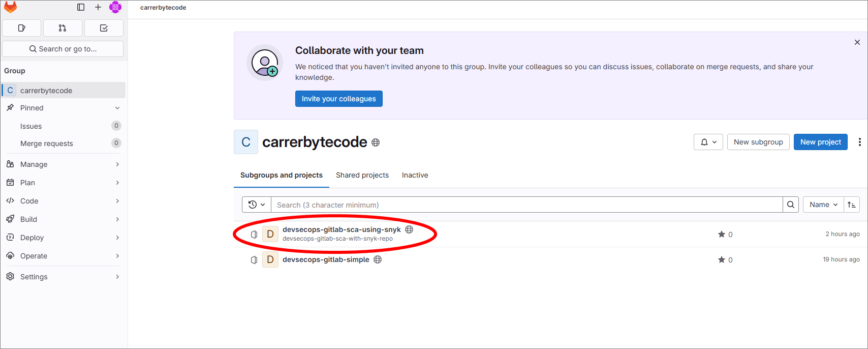Select carrerbytecode group in sidebar
The image size is (868, 349).
(x=64, y=90)
